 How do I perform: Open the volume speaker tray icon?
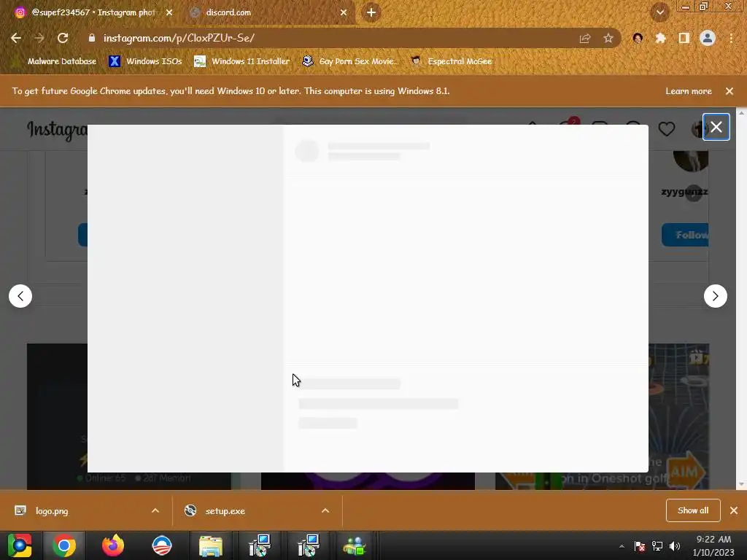[675, 546]
